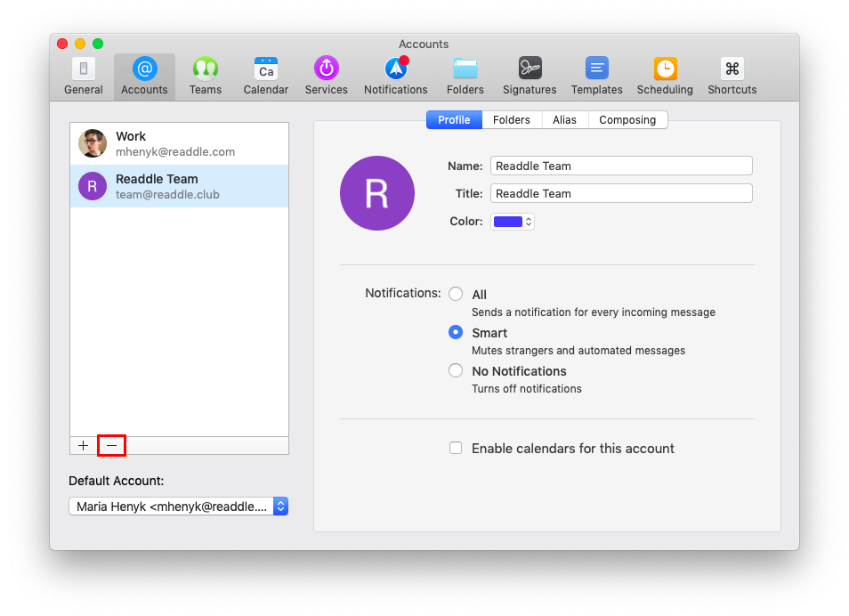The height and width of the screenshot is (616, 849).
Task: Open the General preferences pane
Action: click(x=84, y=77)
